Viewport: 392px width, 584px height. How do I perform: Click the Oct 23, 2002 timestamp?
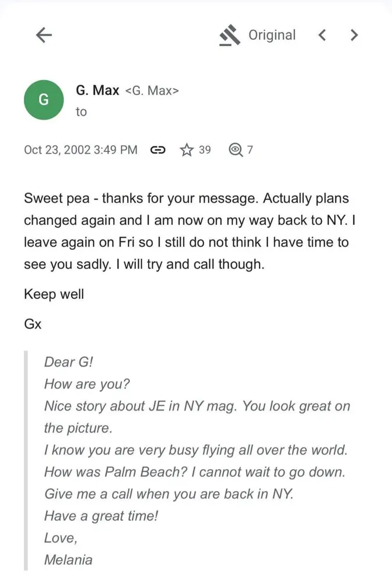tap(80, 150)
